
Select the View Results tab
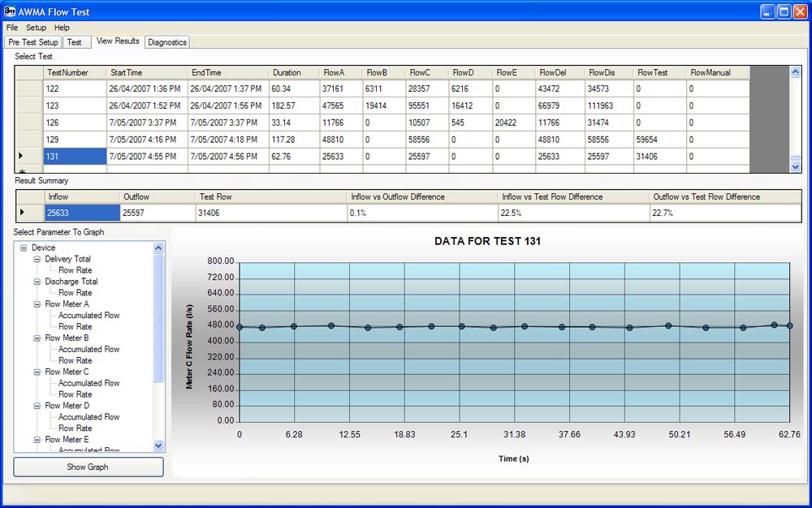[x=118, y=41]
